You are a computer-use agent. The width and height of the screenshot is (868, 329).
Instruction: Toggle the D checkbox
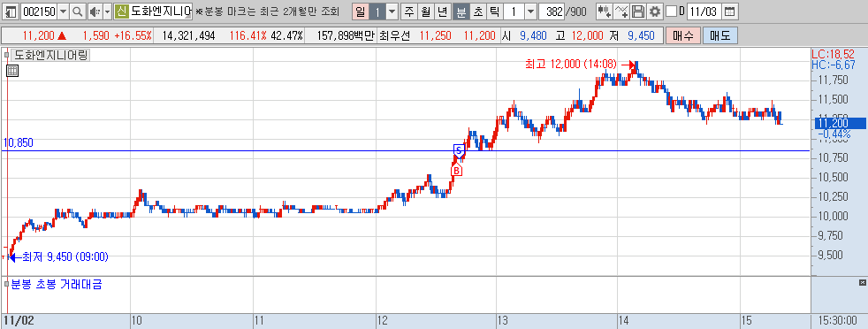(x=671, y=11)
